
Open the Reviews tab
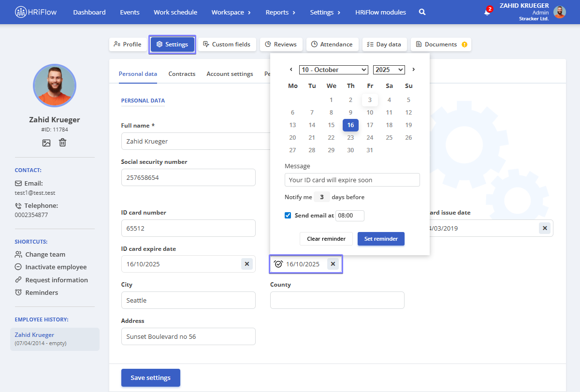click(x=281, y=44)
